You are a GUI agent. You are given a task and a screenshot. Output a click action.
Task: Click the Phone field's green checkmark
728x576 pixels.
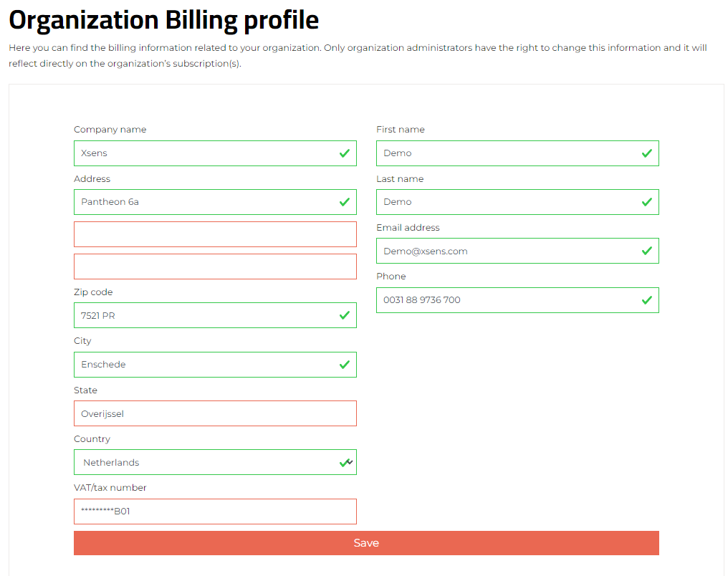coord(647,299)
